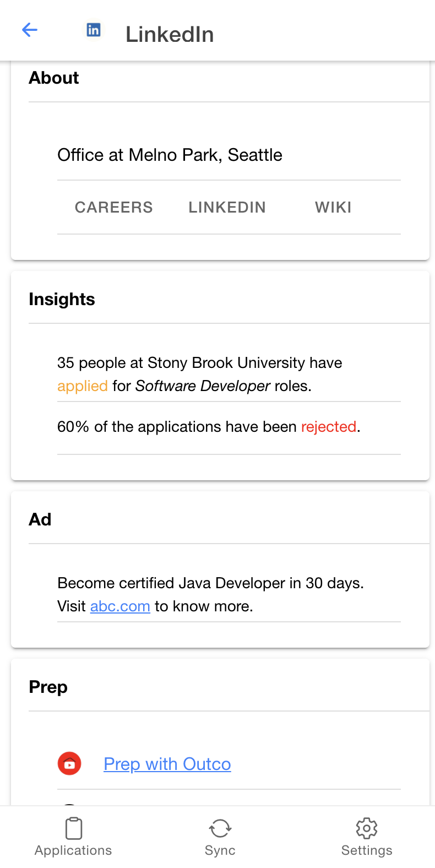Click the orange 'applied' word
The width and height of the screenshot is (435, 868).
(83, 386)
